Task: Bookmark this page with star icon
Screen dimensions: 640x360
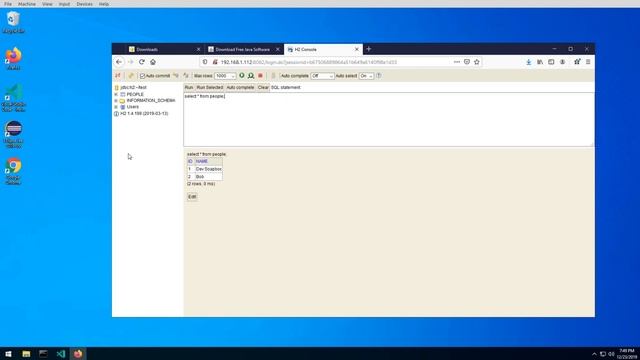Action: (477, 62)
